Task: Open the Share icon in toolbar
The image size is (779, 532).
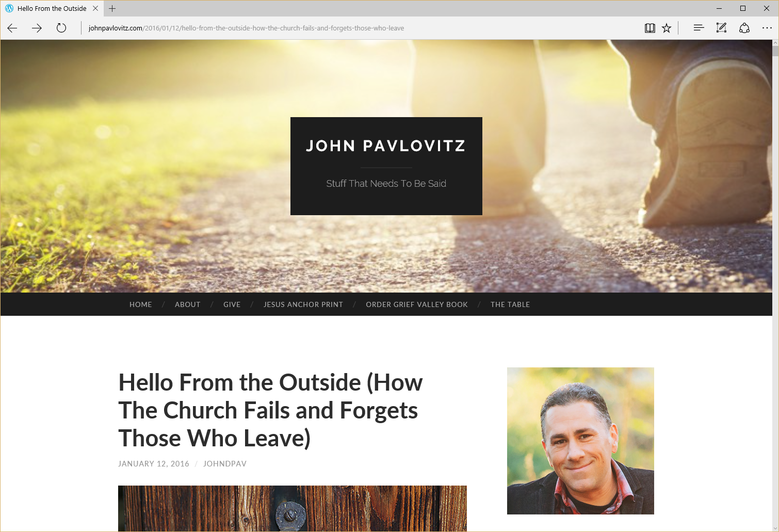Action: click(744, 28)
